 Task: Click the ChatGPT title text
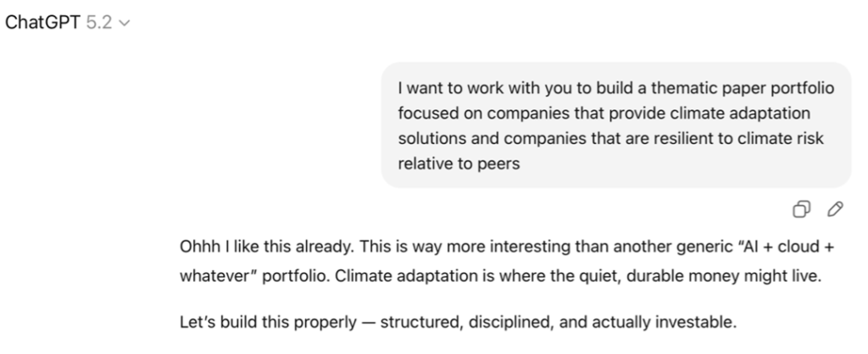click(x=43, y=23)
